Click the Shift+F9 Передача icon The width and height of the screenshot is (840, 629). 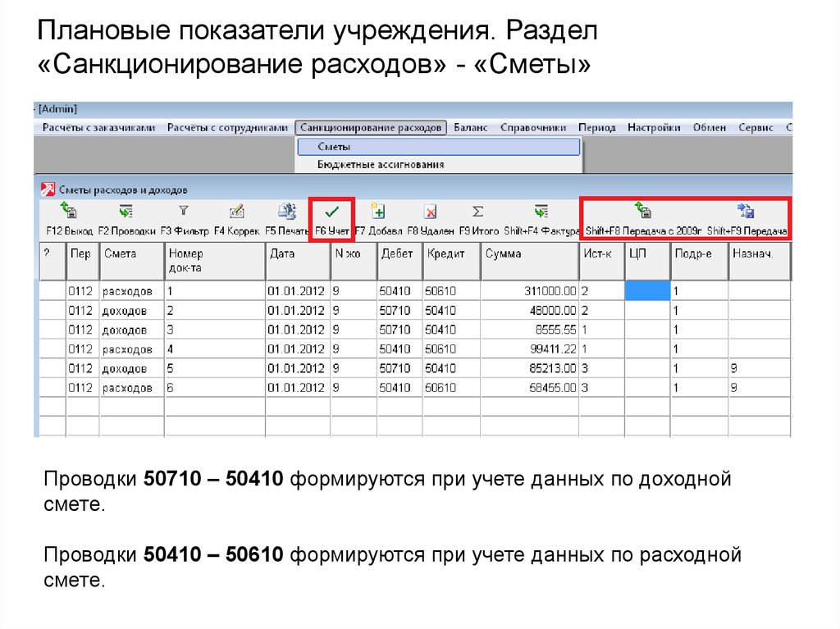click(x=746, y=212)
